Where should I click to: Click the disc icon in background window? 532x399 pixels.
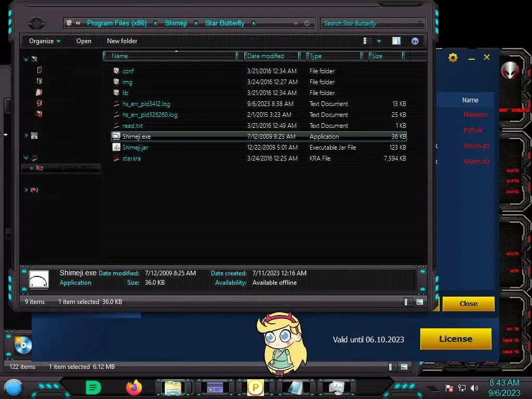tap(23, 345)
